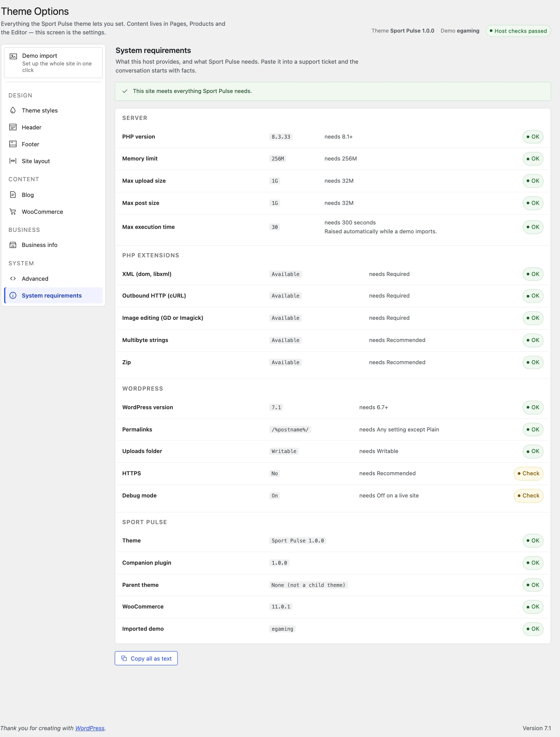Follow the WordPress footer link

tap(90, 728)
